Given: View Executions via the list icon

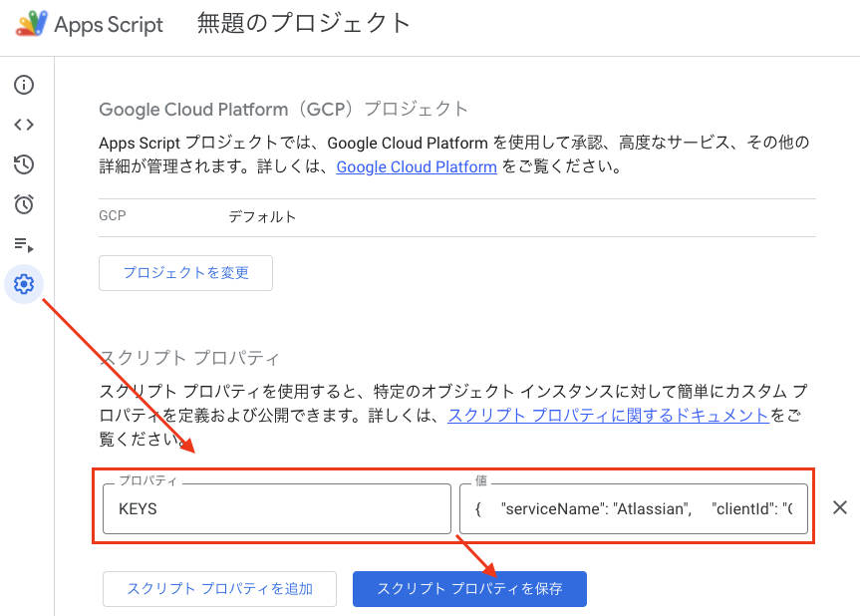Looking at the screenshot, I should click(x=25, y=244).
